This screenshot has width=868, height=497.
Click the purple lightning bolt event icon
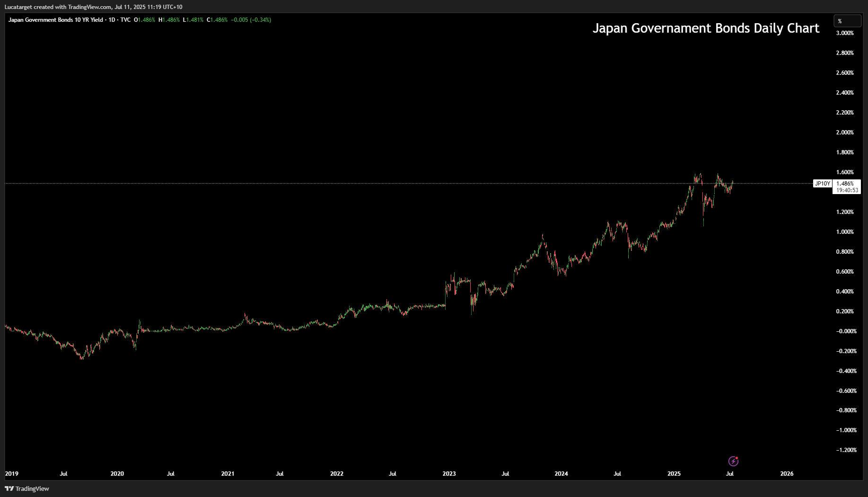click(733, 461)
